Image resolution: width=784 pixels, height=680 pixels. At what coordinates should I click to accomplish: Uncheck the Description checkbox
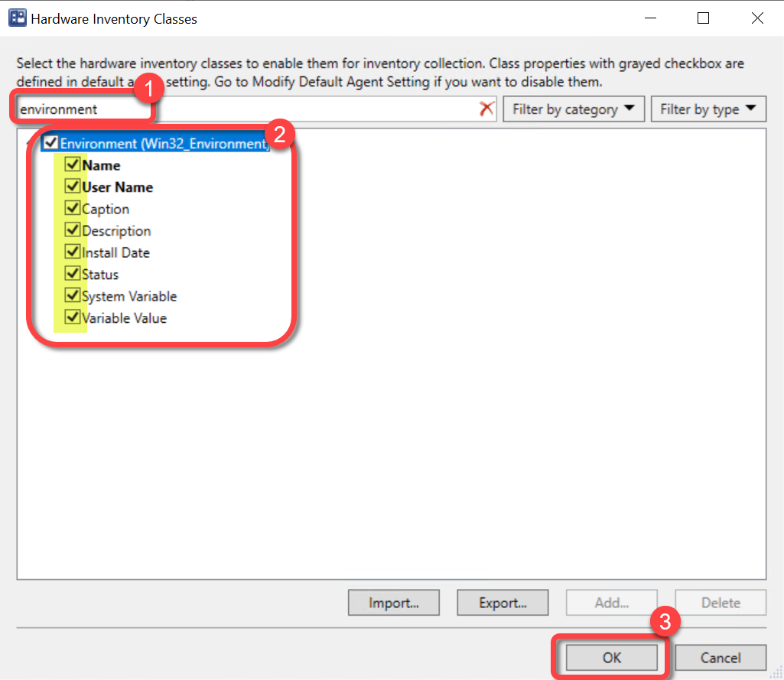[x=73, y=230]
